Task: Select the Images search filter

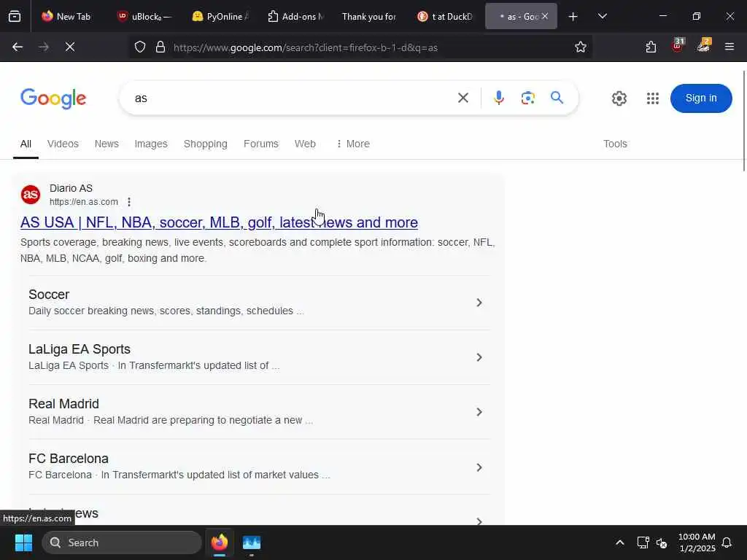Action: click(x=151, y=144)
